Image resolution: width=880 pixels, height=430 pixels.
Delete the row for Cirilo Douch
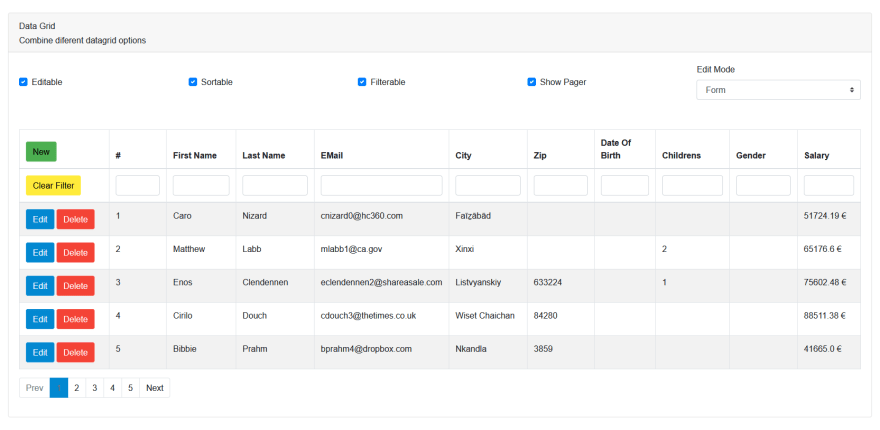point(75,319)
